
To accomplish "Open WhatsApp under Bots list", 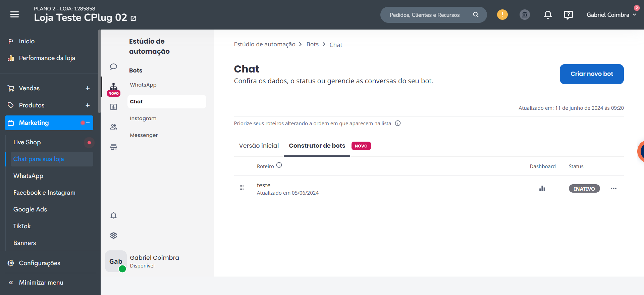I will pyautogui.click(x=143, y=85).
